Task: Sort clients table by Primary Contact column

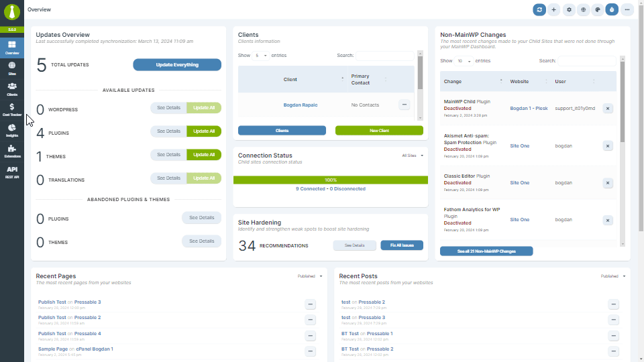Action: [x=368, y=79]
